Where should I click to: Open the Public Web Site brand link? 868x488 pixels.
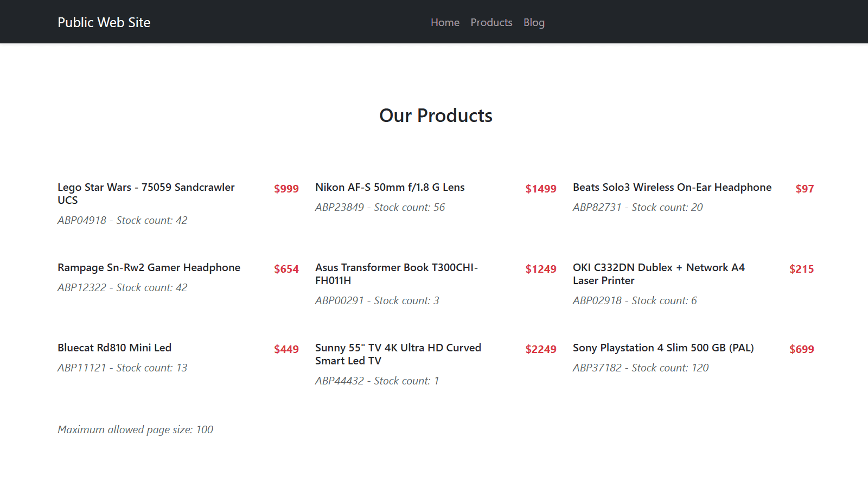(104, 22)
